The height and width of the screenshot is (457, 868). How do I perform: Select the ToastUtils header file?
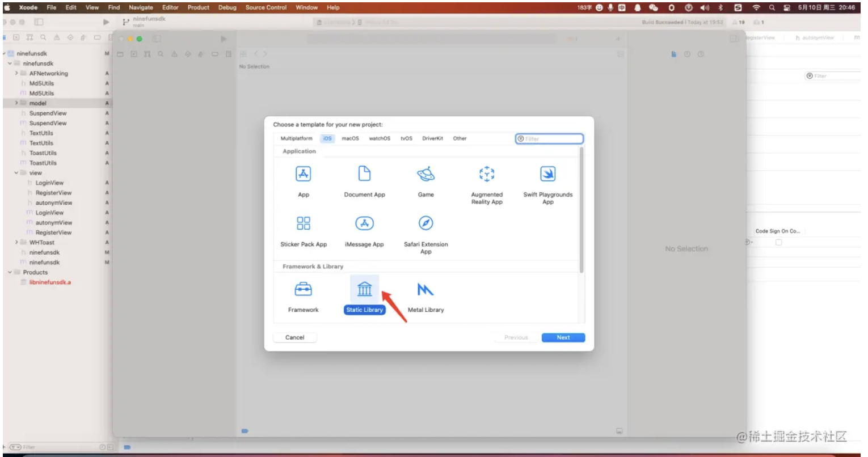coord(43,153)
